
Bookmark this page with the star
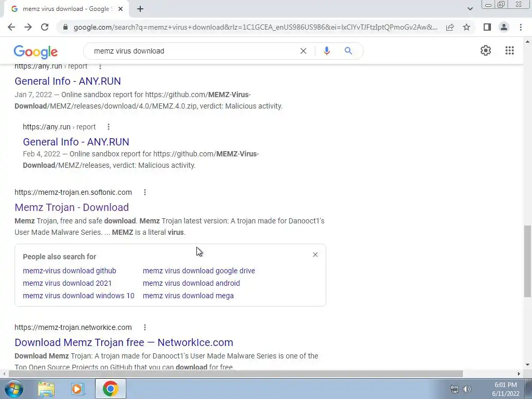tap(467, 27)
